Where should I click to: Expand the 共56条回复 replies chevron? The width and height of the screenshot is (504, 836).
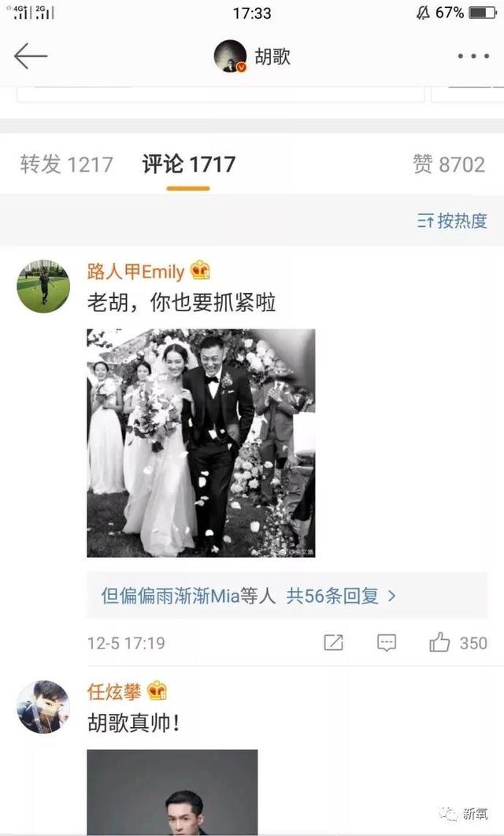391,596
